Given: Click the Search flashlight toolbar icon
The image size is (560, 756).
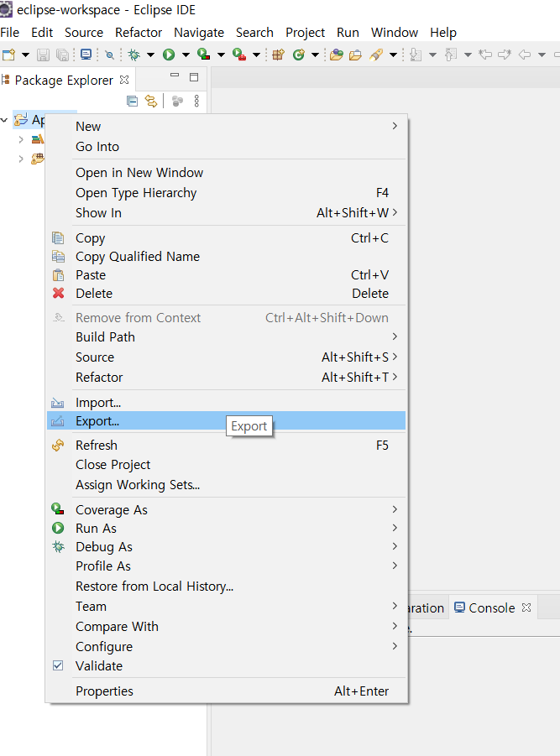Looking at the screenshot, I should coord(376,55).
